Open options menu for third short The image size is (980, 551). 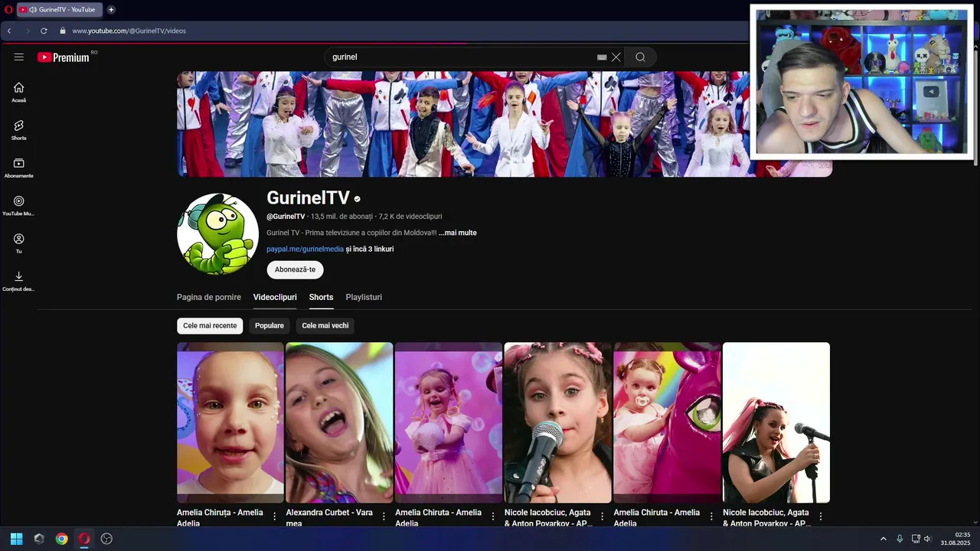(x=493, y=517)
